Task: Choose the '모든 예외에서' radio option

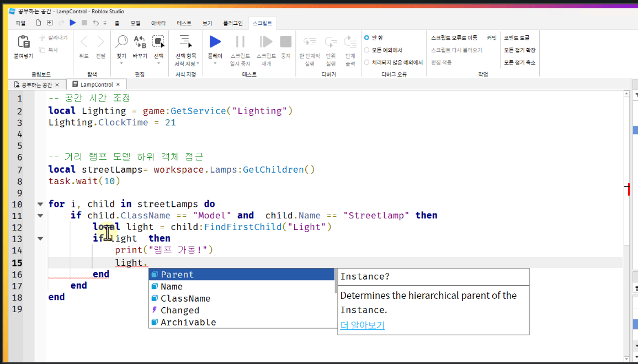Action: coord(366,50)
